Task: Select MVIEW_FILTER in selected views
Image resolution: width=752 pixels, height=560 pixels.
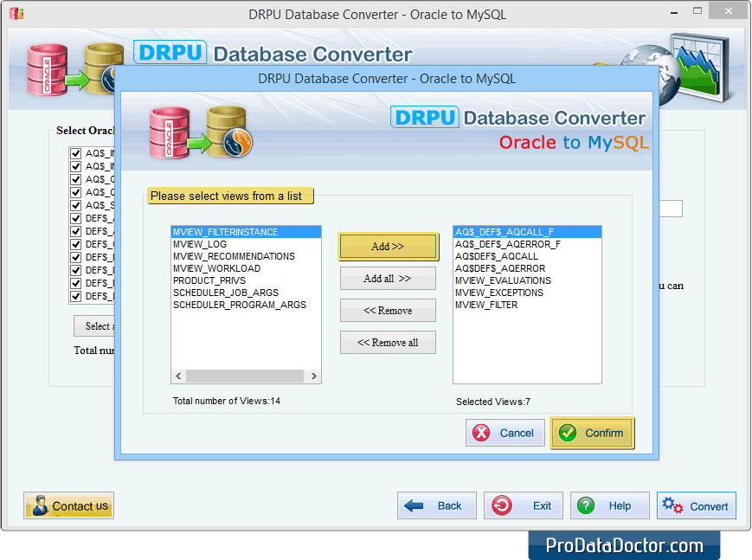Action: tap(527, 305)
